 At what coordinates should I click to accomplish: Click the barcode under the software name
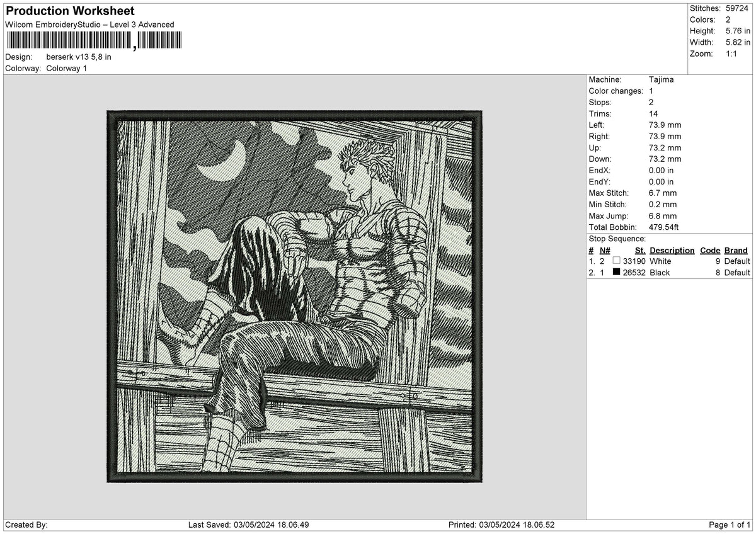[93, 41]
